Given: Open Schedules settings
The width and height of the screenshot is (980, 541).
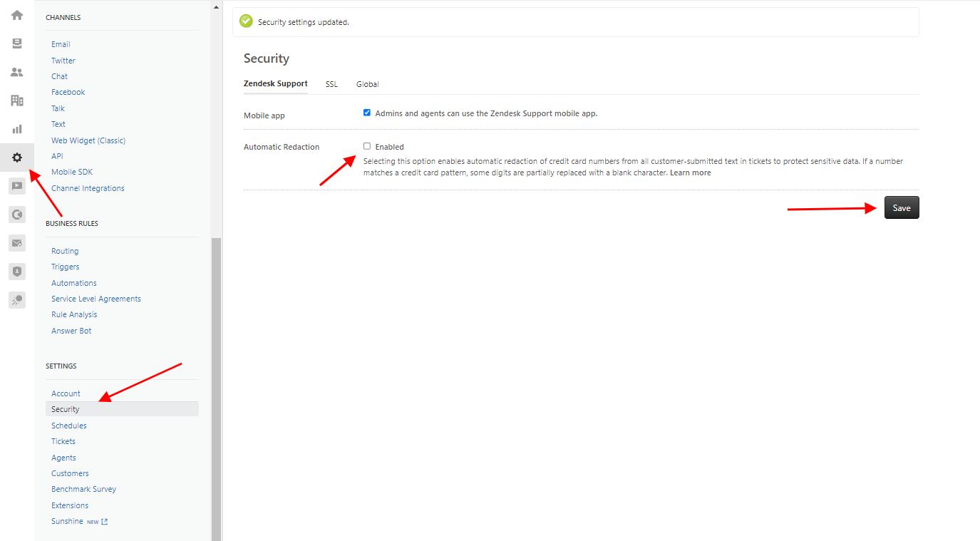Looking at the screenshot, I should 69,426.
